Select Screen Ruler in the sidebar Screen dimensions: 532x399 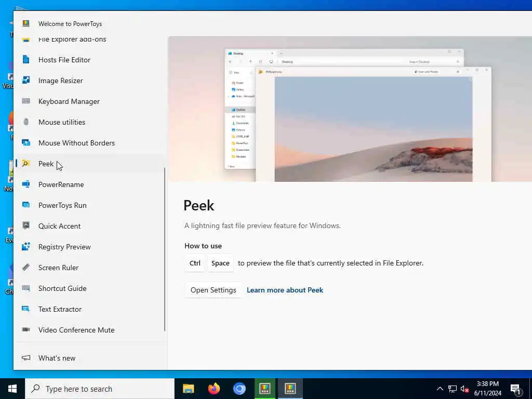(x=90, y=268)
